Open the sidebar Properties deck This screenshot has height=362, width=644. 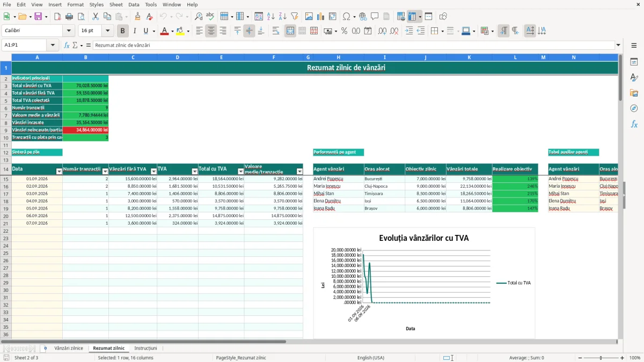(x=634, y=62)
